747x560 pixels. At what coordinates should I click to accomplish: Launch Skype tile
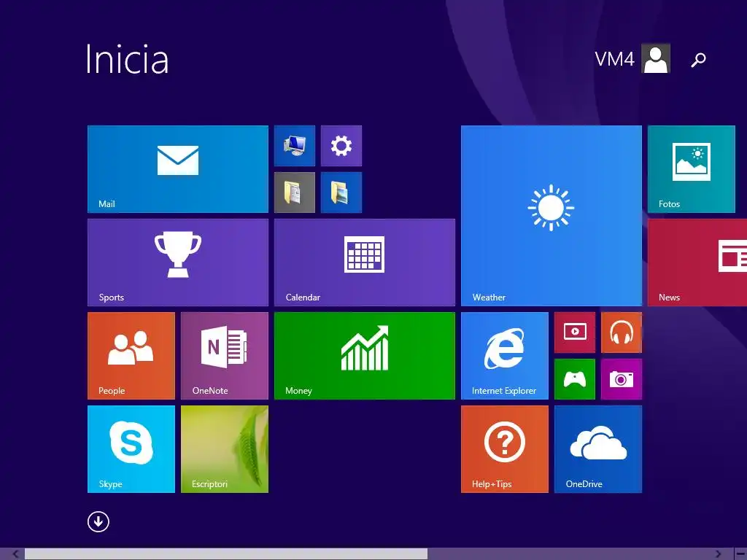tap(131, 449)
